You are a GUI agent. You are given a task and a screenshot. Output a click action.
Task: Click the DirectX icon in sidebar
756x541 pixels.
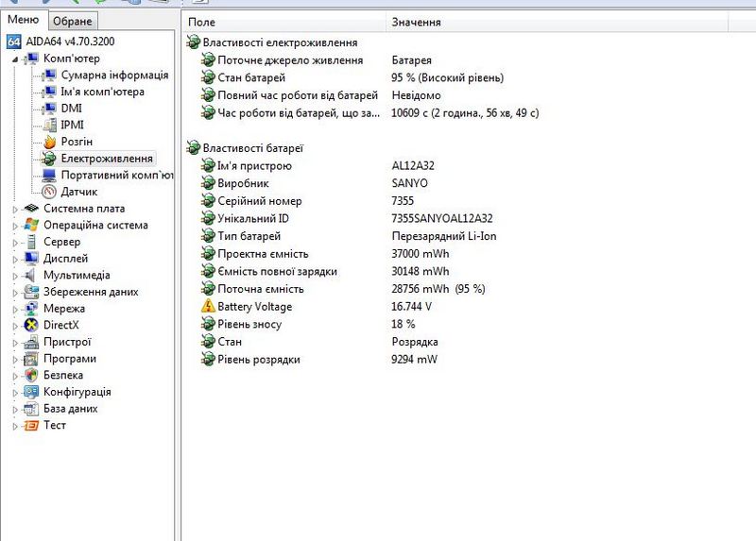tap(31, 325)
